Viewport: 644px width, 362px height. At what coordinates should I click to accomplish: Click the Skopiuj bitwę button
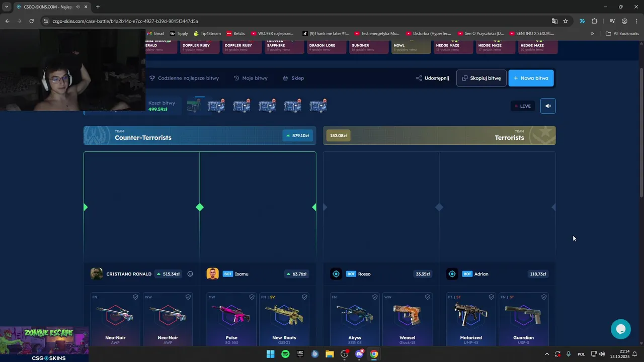pos(481,78)
